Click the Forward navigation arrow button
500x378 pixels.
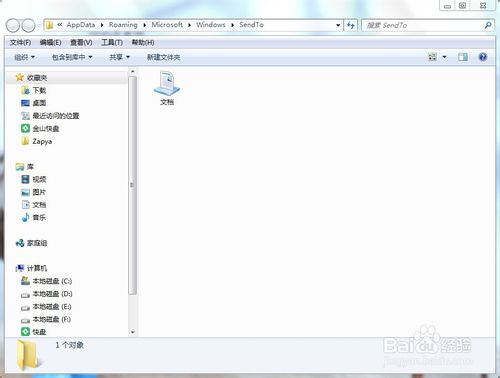[x=28, y=25]
